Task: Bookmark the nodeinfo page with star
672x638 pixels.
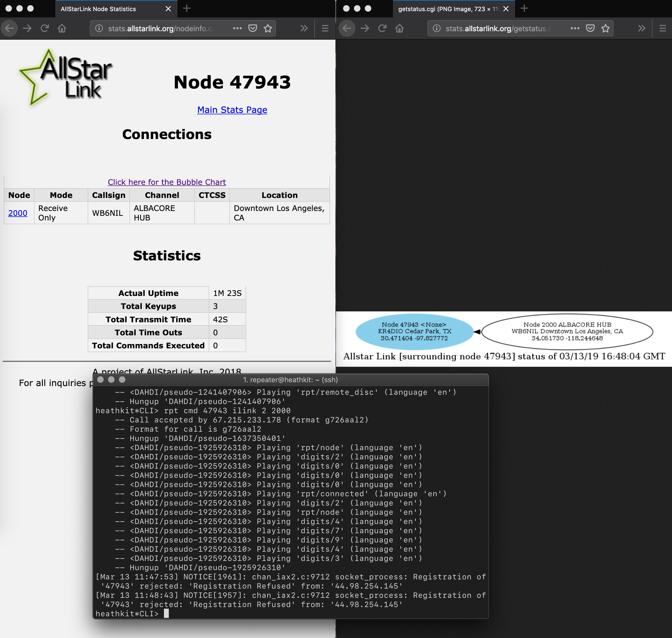Action: (268, 28)
